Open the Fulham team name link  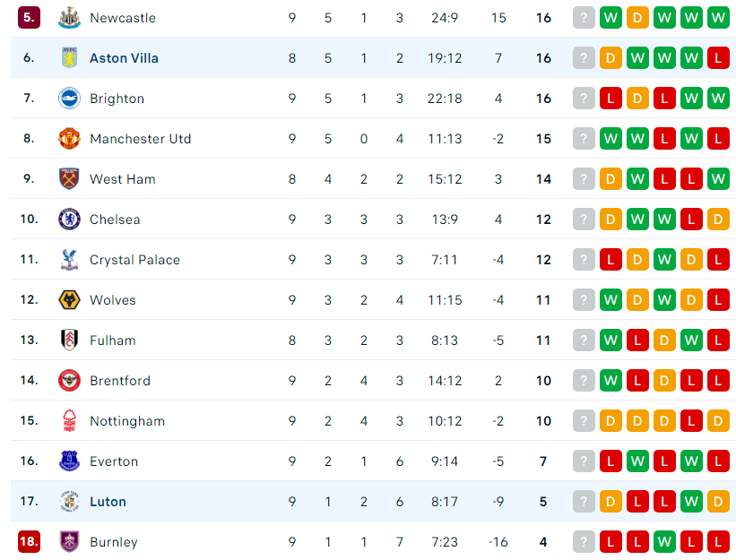(x=113, y=340)
